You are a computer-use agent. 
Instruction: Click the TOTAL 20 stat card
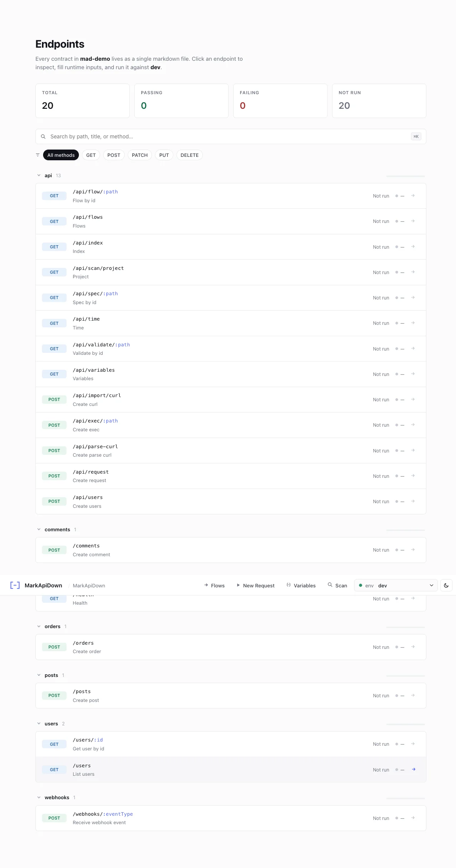82,101
